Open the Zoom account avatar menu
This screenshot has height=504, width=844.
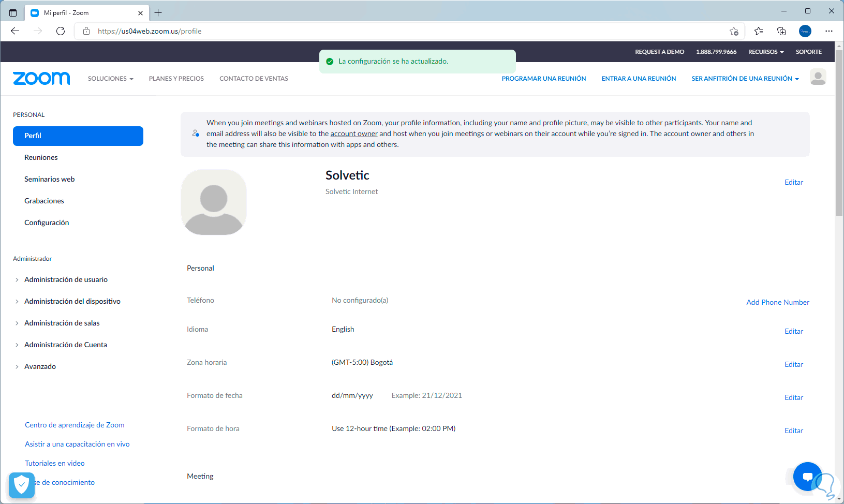(818, 77)
